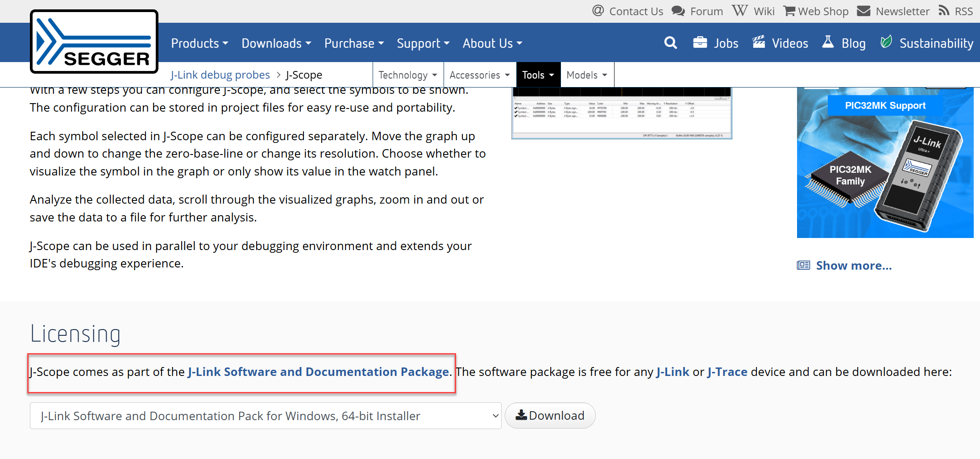Image resolution: width=980 pixels, height=459 pixels.
Task: Click the Videos clapperboard icon
Action: pyautogui.click(x=759, y=42)
